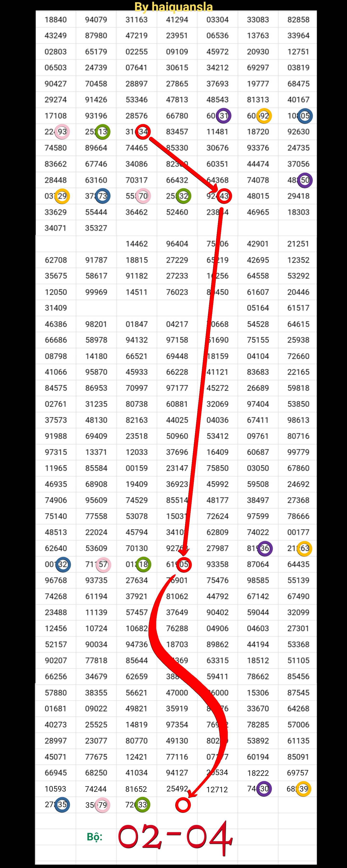
Task: Select the green circled number 33
Action: coord(142,805)
